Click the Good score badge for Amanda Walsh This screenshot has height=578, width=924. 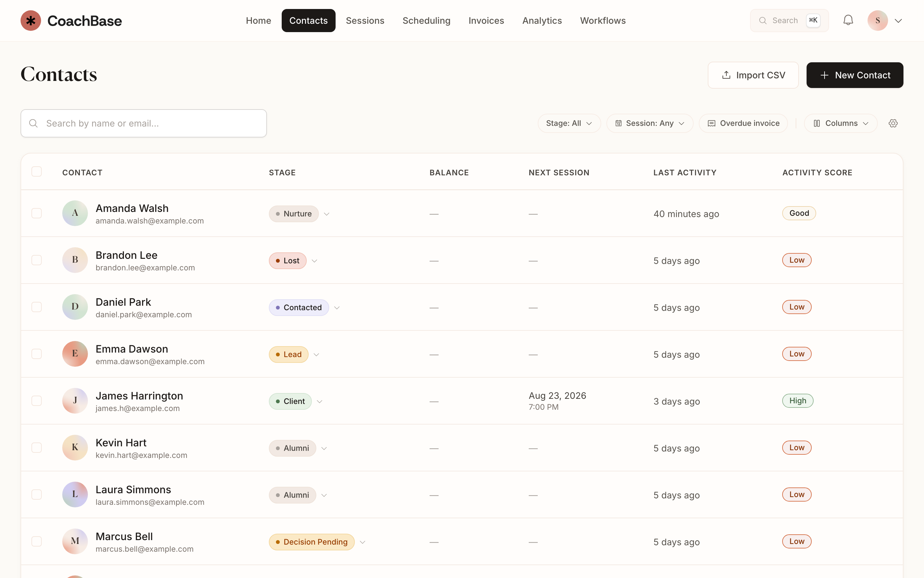tap(799, 213)
